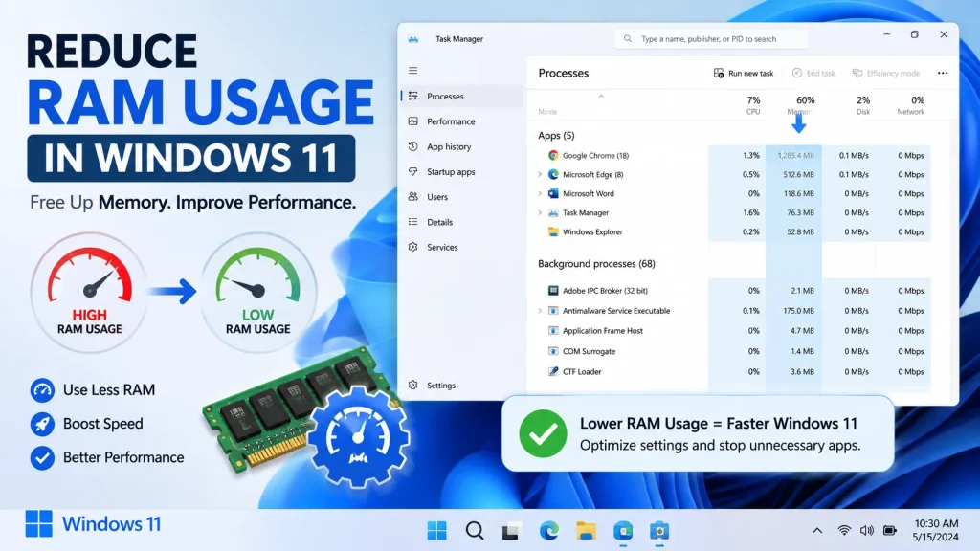Click the Users people icon
The width and height of the screenshot is (980, 551).
point(413,196)
